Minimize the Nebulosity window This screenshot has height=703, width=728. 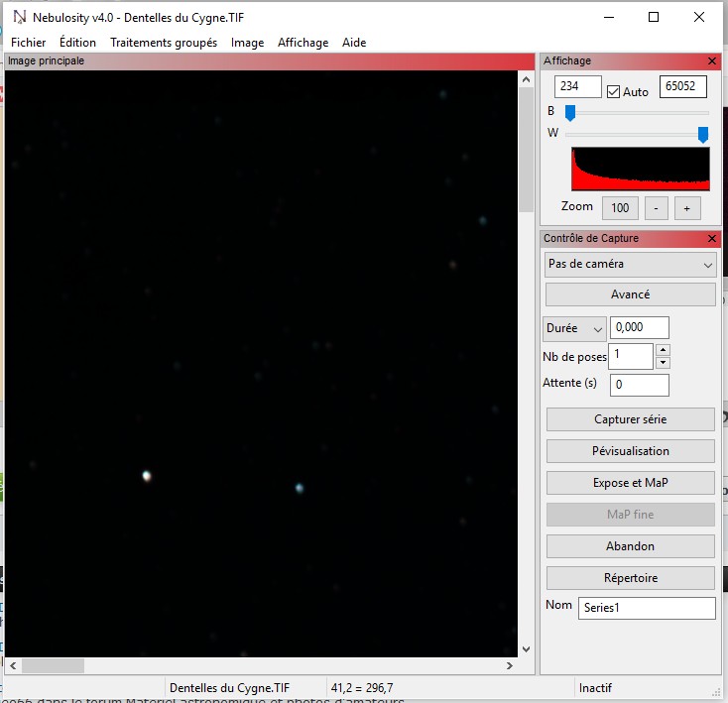(x=609, y=17)
